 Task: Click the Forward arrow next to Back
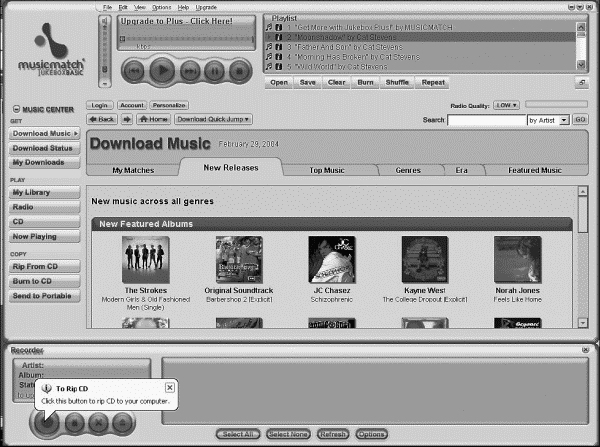click(128, 119)
